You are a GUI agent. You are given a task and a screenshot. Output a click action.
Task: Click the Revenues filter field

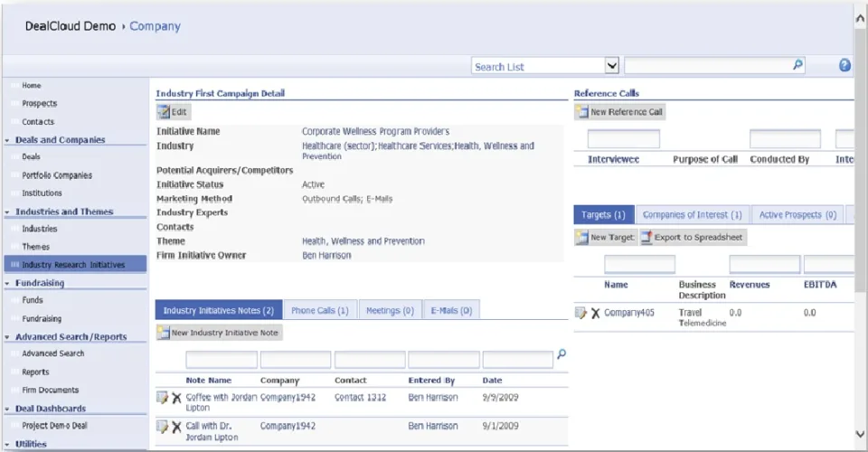pyautogui.click(x=765, y=264)
